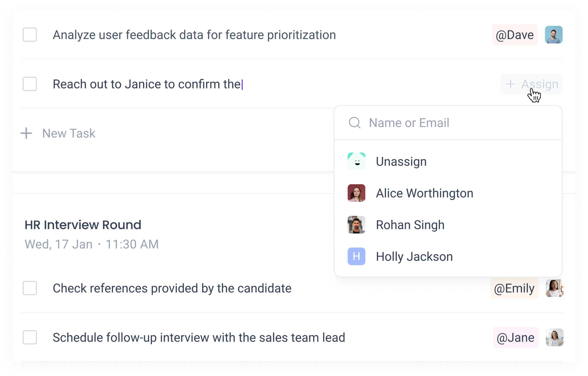
Task: Check the candidate references task checkbox
Action: click(x=30, y=288)
